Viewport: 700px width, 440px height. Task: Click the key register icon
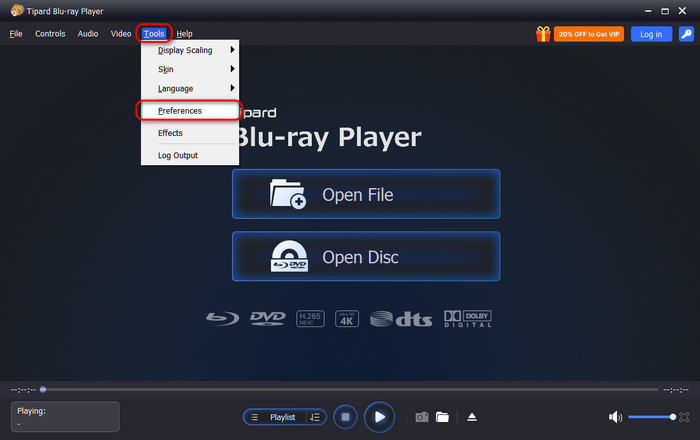pyautogui.click(x=686, y=34)
